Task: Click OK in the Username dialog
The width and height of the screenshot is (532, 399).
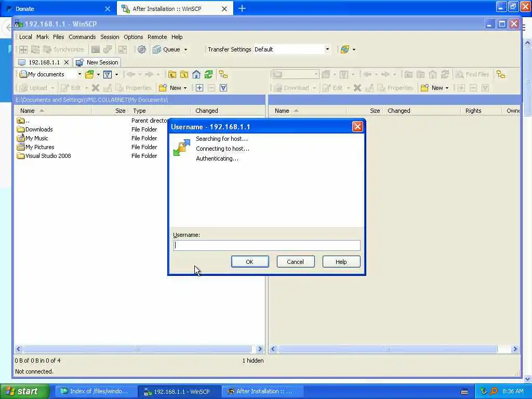Action: click(250, 262)
